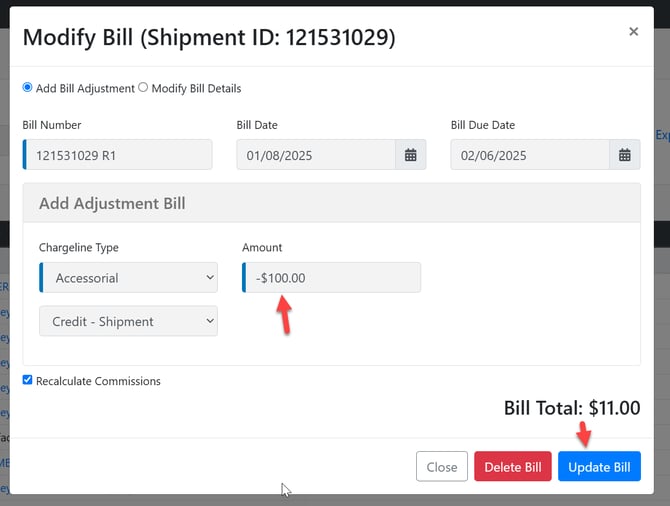The width and height of the screenshot is (670, 506).
Task: Click the Amount field label
Action: click(x=262, y=247)
